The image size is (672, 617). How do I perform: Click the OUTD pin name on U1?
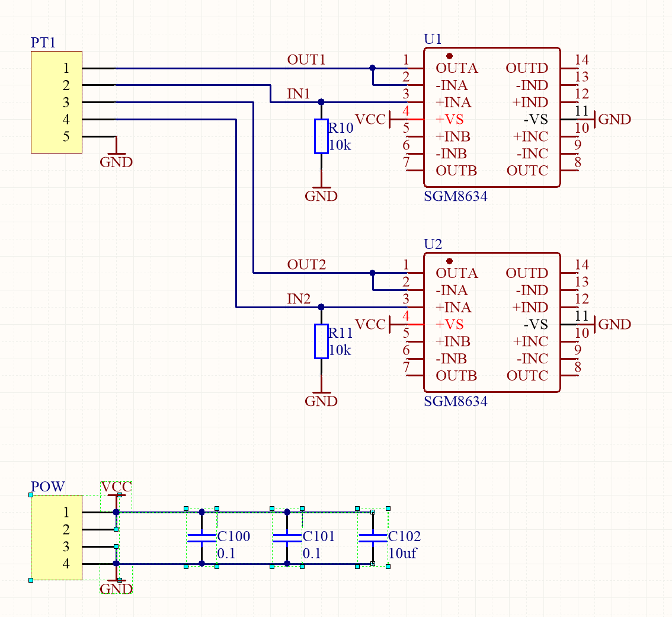pos(527,68)
